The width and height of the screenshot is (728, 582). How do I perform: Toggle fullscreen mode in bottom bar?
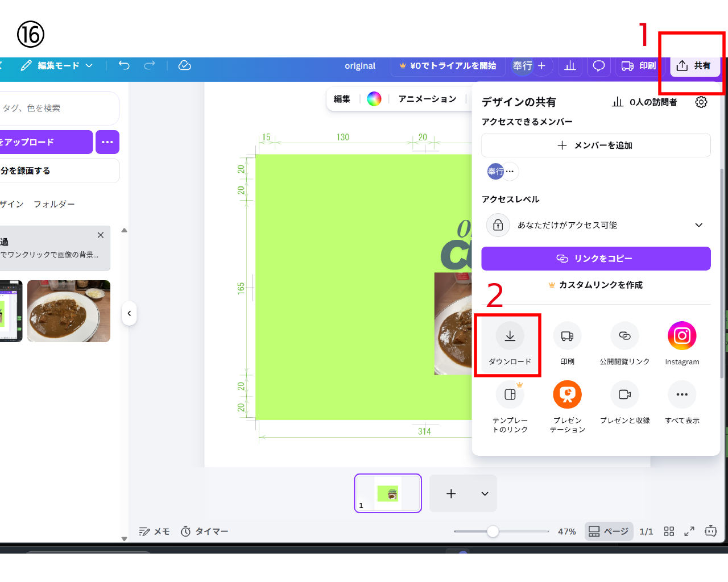pos(689,531)
